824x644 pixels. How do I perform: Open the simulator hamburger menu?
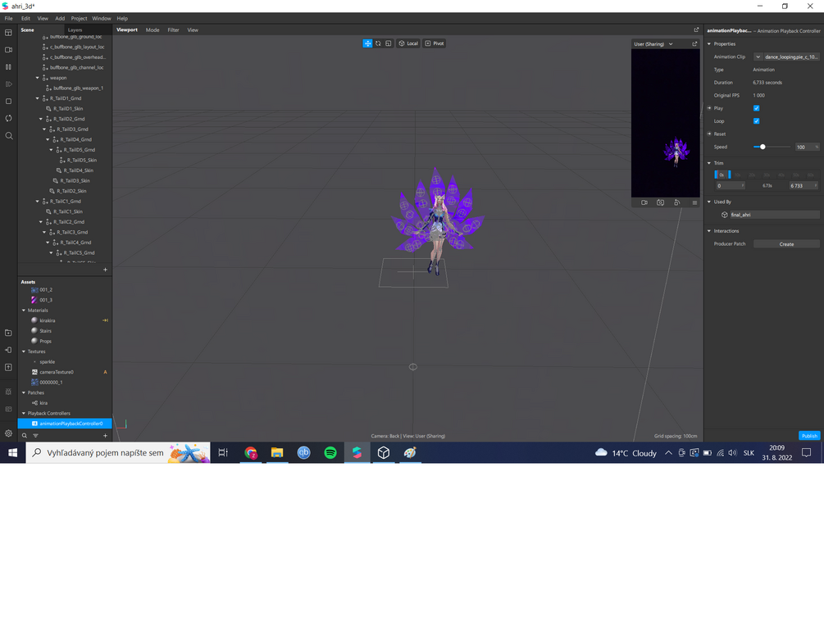tap(694, 202)
